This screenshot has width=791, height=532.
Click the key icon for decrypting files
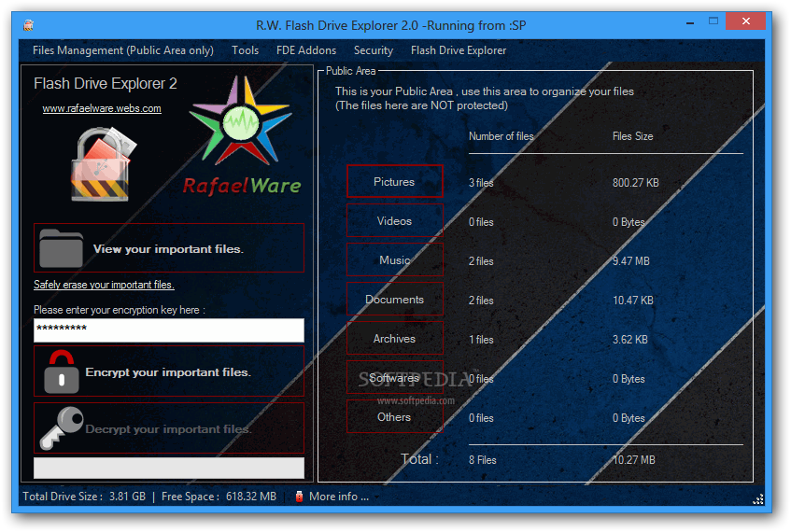coord(62,427)
